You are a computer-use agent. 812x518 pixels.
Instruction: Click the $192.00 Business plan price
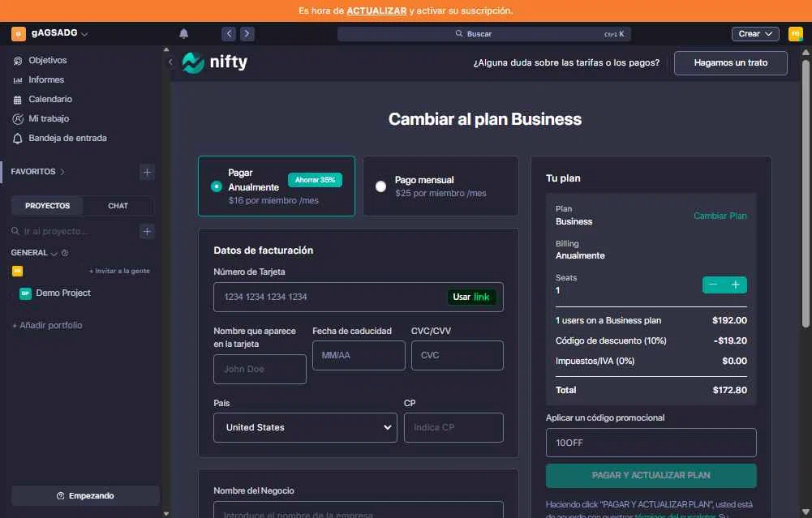tap(729, 320)
